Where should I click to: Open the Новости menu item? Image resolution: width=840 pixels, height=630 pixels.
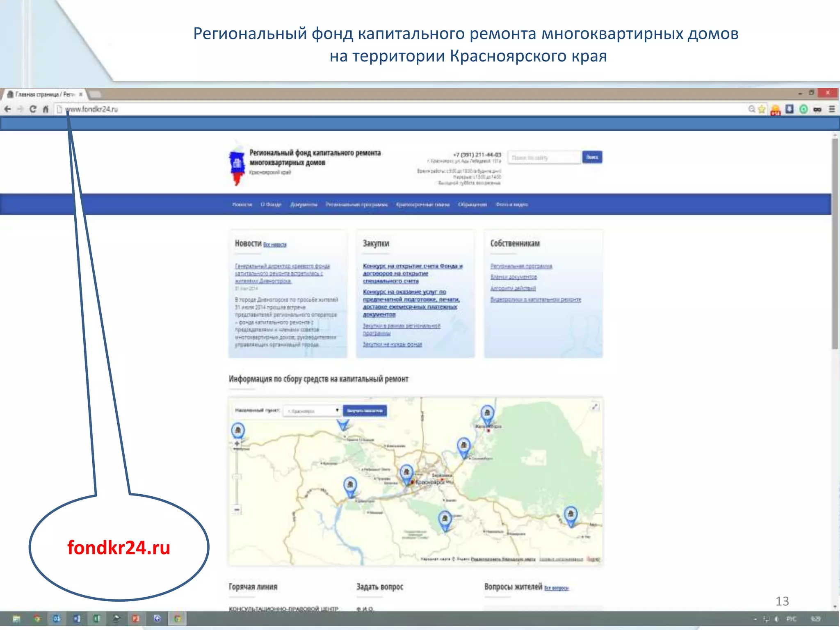click(x=242, y=204)
